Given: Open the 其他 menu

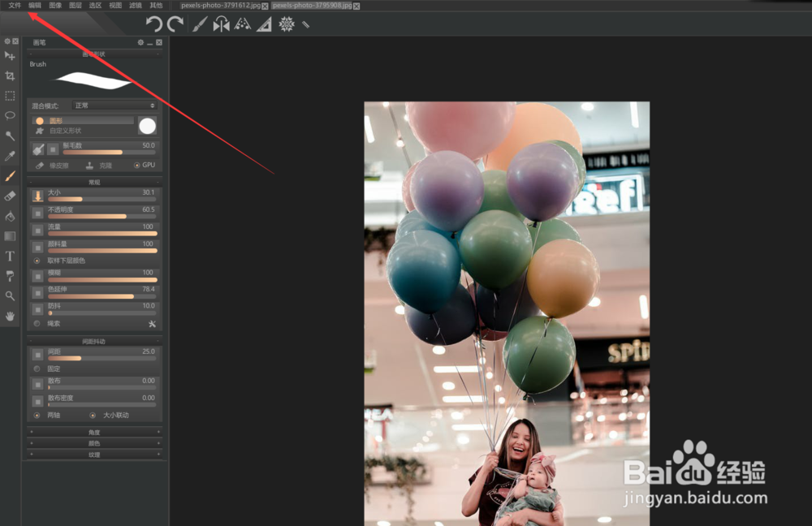Looking at the screenshot, I should [x=156, y=5].
